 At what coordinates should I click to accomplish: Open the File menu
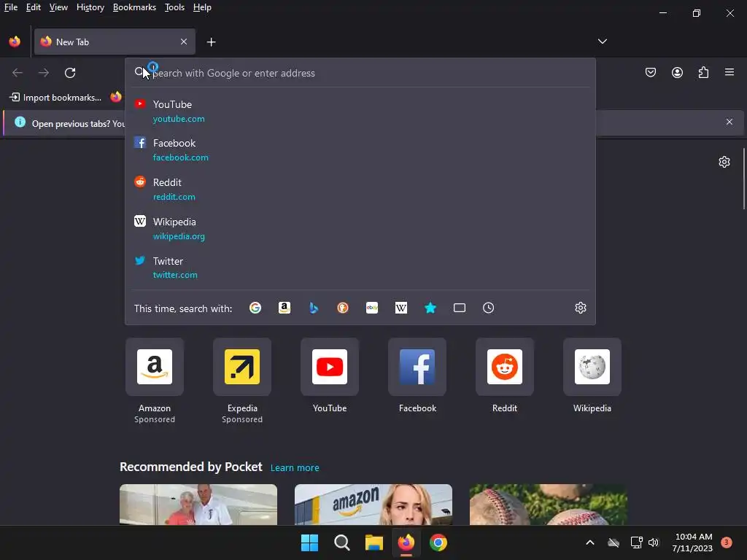click(10, 7)
